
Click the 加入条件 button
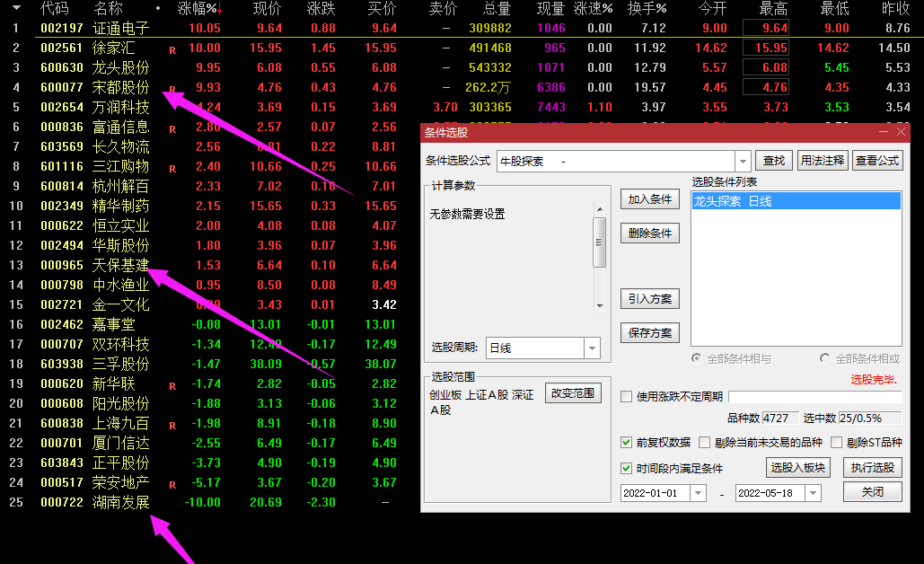(650, 199)
